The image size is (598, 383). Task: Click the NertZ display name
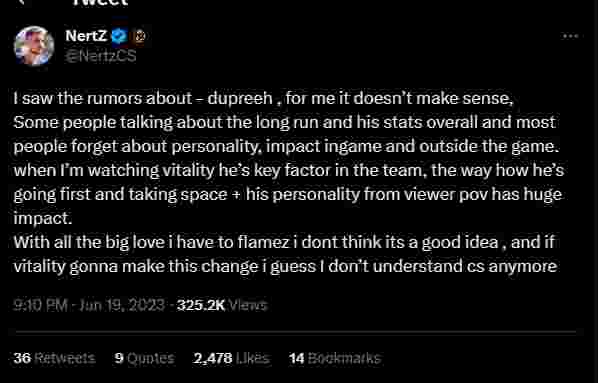[86, 36]
